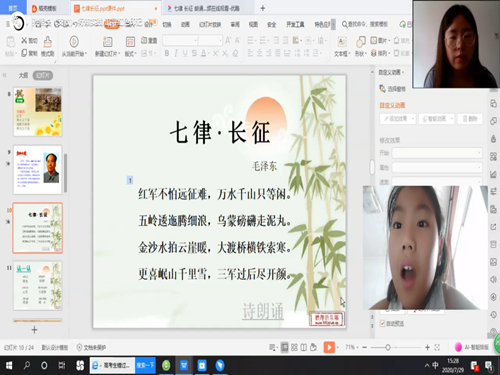The height and width of the screenshot is (375, 500).
Task: Click the document protection (文档未保护) shield icon
Action: 79,347
